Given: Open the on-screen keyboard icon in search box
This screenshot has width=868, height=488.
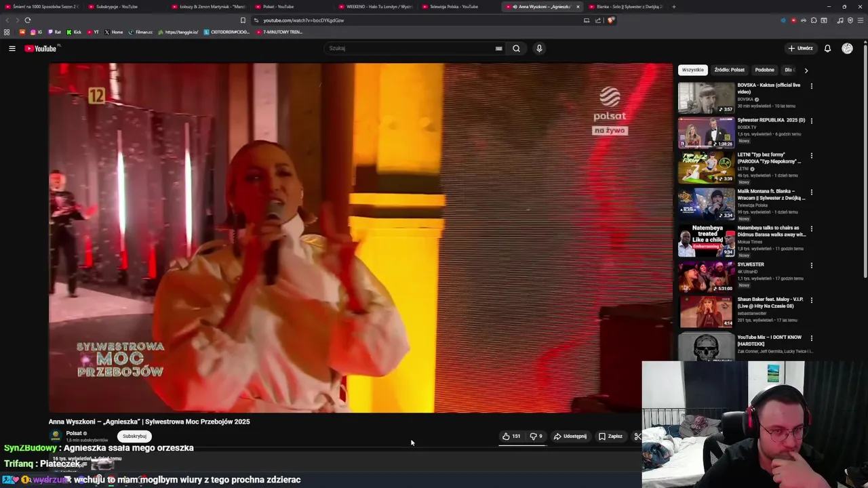Looking at the screenshot, I should click(x=498, y=48).
